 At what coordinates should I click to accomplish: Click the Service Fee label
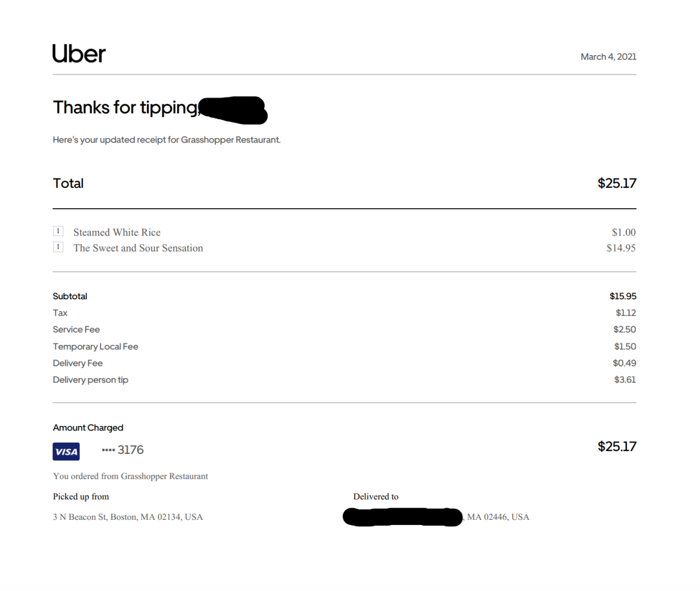76,330
